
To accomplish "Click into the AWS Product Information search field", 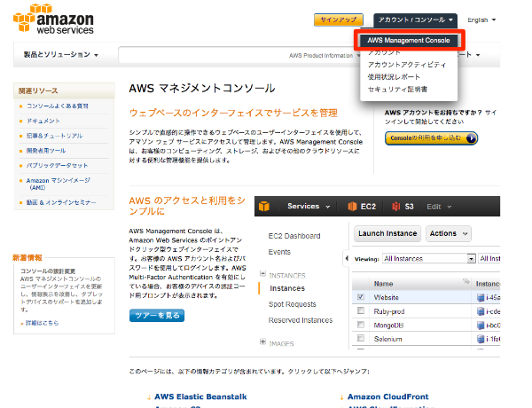I will tap(239, 55).
